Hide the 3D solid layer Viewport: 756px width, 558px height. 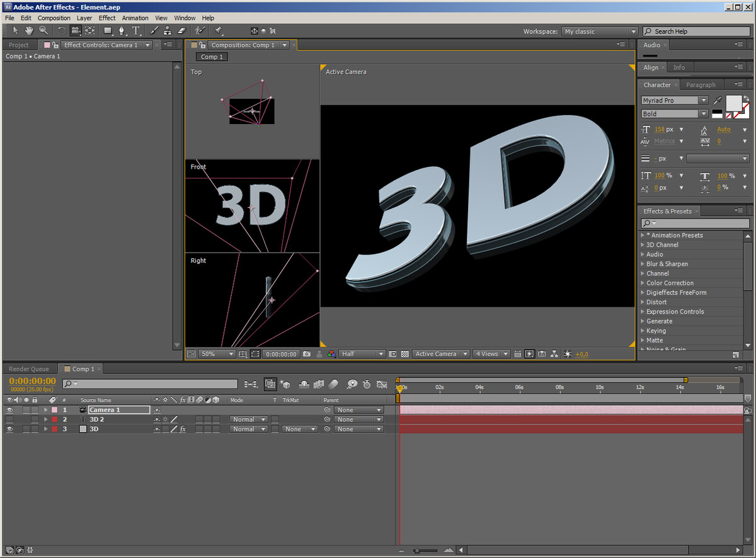[9, 429]
